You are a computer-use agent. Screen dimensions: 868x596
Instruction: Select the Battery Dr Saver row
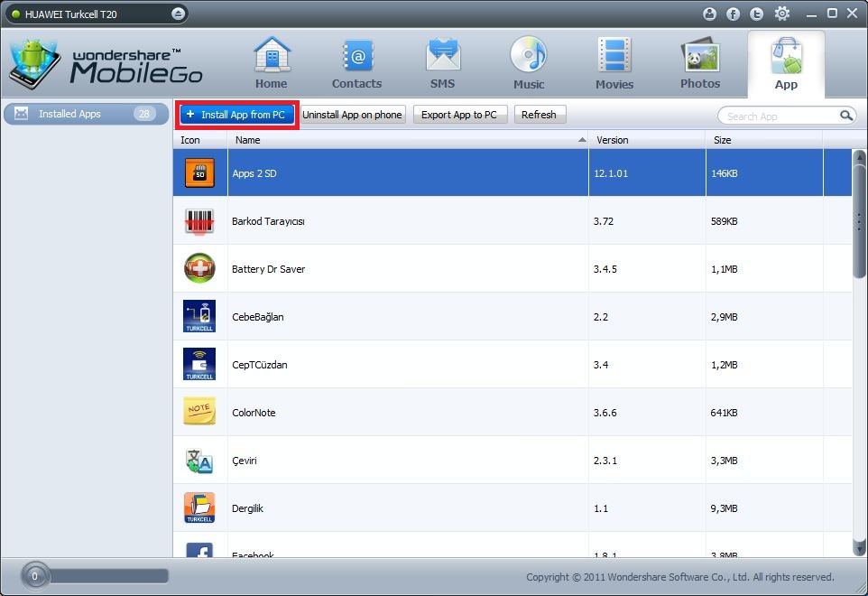(x=512, y=268)
